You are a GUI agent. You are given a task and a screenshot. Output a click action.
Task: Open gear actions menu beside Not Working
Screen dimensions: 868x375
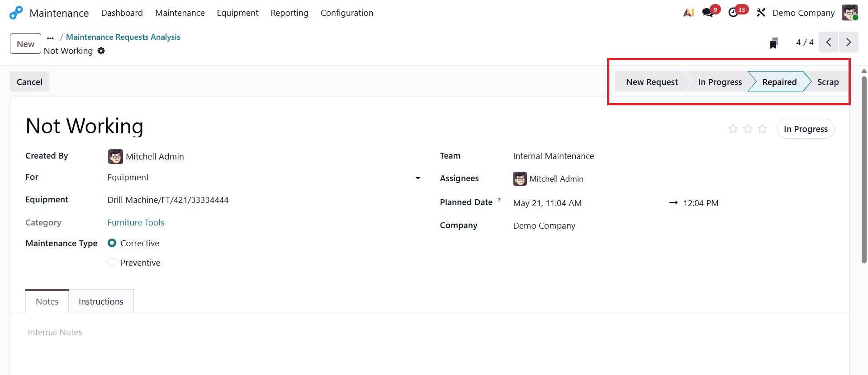pyautogui.click(x=101, y=51)
